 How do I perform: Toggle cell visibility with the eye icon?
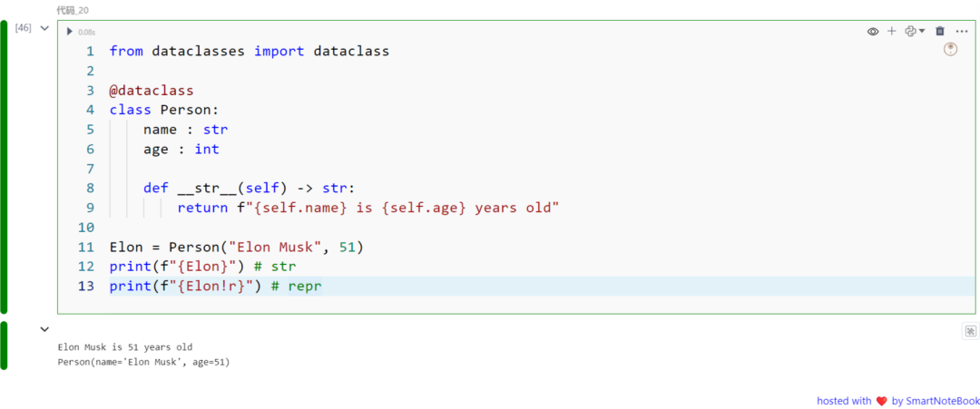873,31
